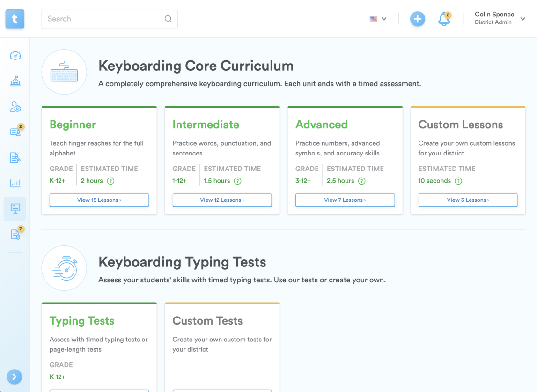This screenshot has height=392, width=537.
Task: Click 'Create your own custom tests' description
Action: (x=222, y=344)
